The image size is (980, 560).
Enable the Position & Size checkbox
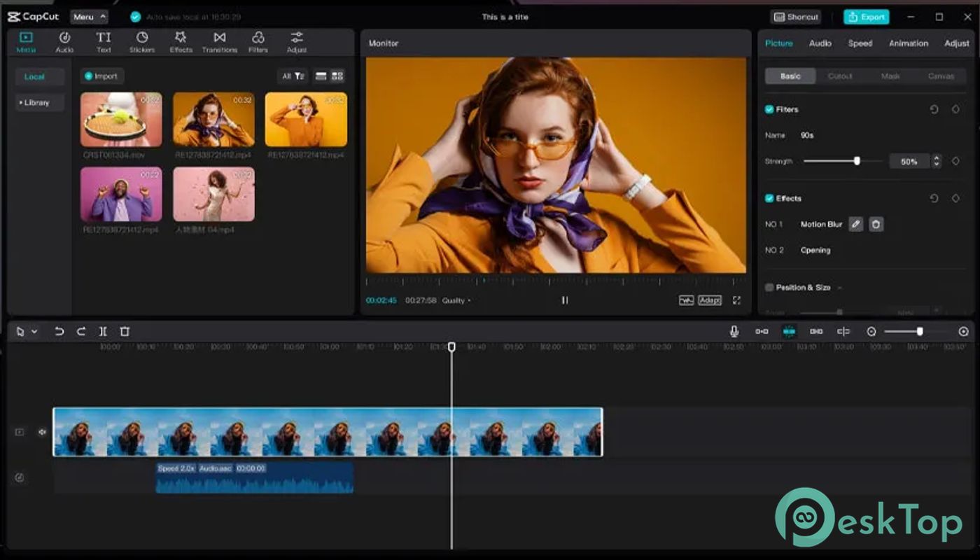pyautogui.click(x=769, y=288)
